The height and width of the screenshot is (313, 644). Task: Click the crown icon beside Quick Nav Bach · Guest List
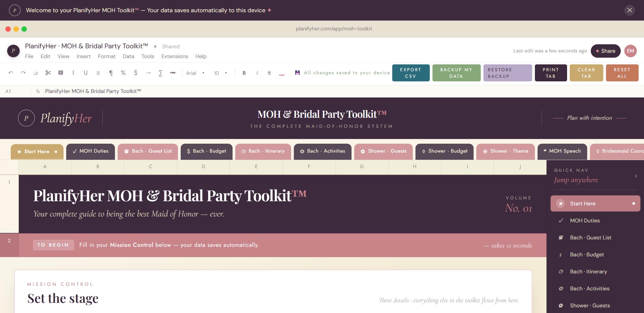pyautogui.click(x=561, y=238)
